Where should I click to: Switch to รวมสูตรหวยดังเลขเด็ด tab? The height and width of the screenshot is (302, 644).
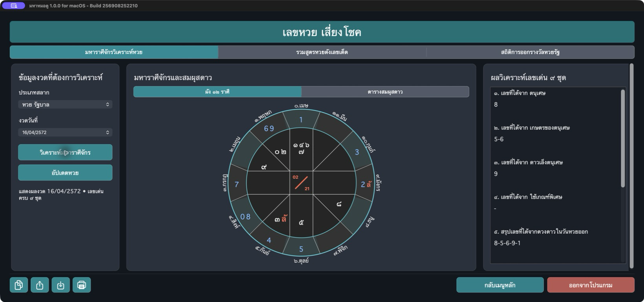[322, 52]
